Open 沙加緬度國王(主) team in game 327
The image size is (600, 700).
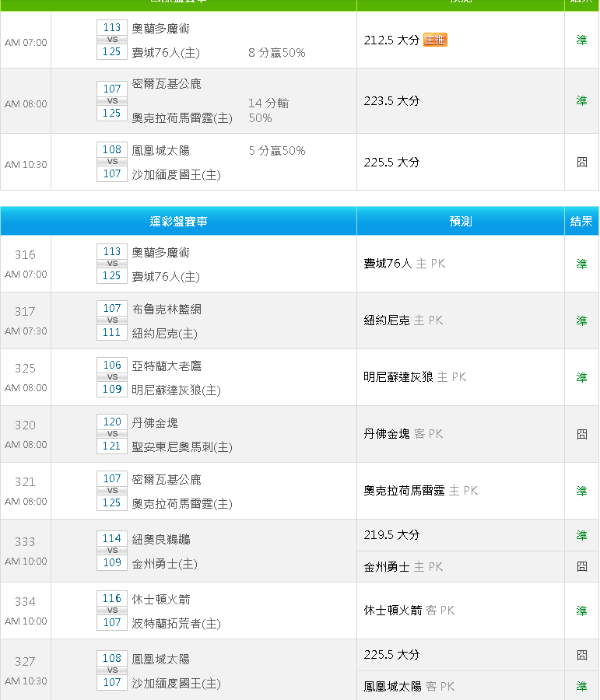coord(176,684)
